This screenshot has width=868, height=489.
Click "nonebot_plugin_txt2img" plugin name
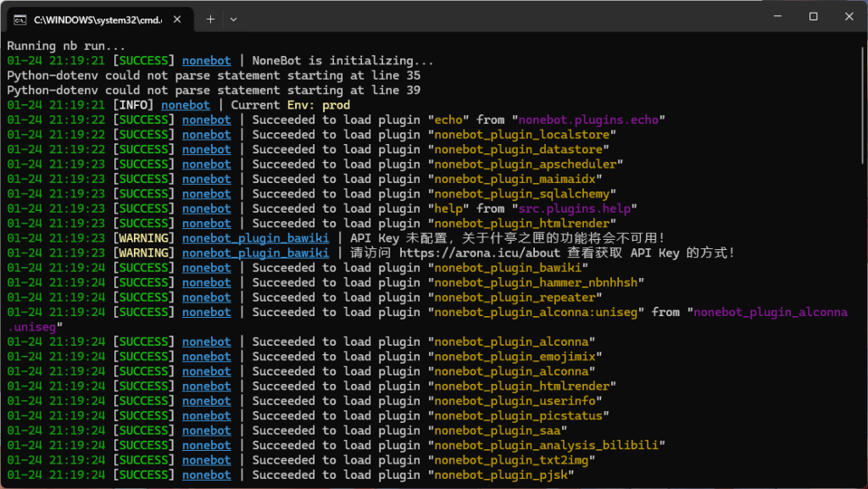pos(511,460)
